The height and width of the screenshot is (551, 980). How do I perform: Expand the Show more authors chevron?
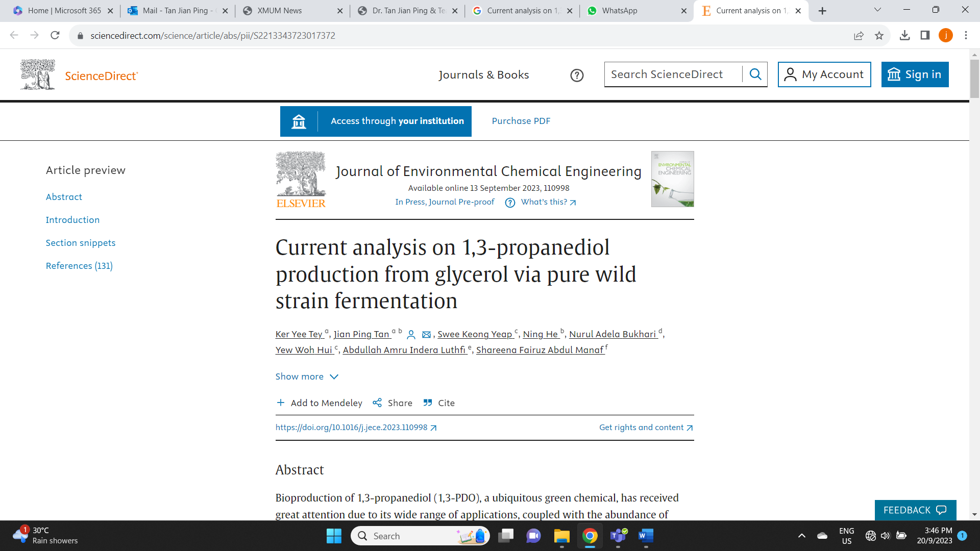[334, 377]
